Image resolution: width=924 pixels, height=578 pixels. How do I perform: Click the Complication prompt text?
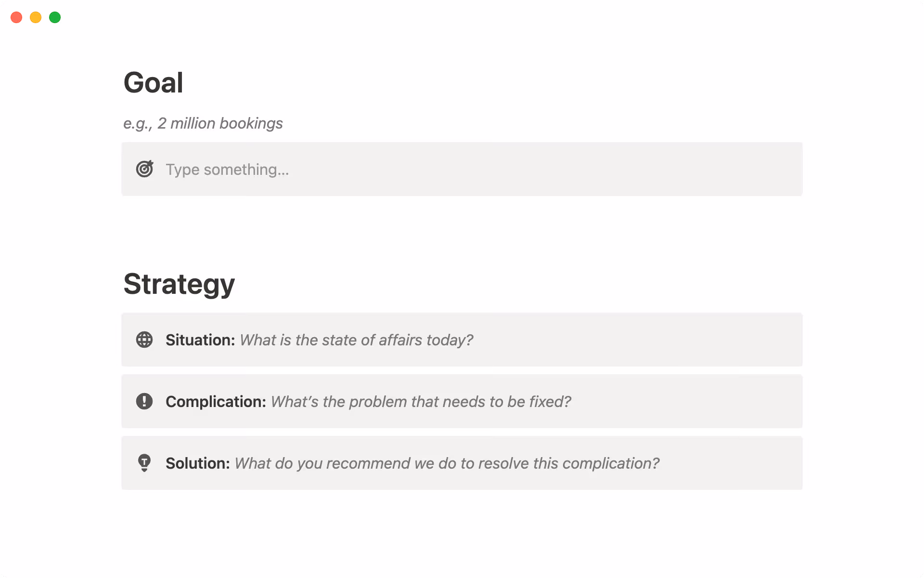[421, 401]
